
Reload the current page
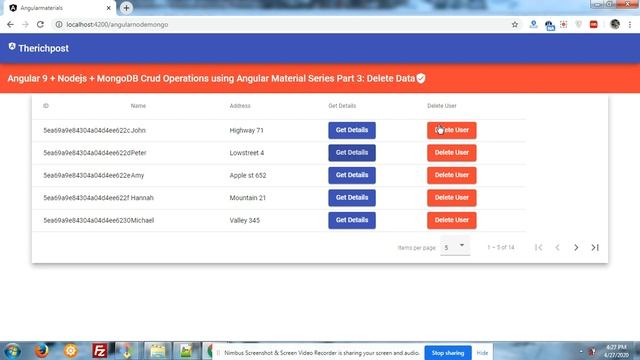(x=40, y=24)
